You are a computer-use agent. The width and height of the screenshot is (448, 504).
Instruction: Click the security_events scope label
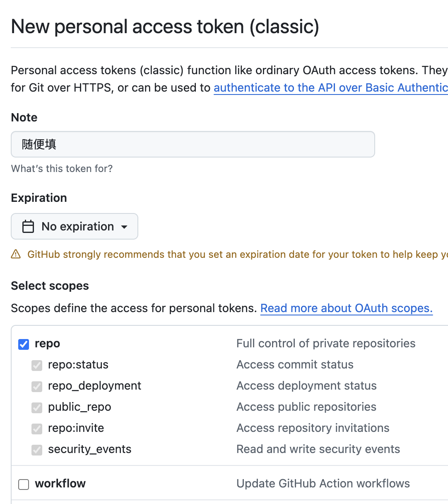pos(89,449)
